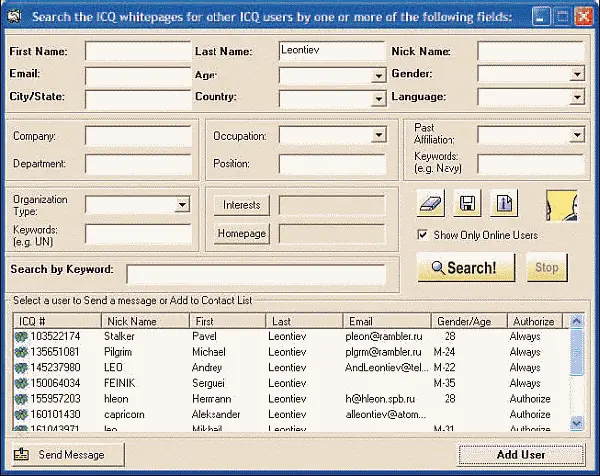Screen dimensions: 600x476
Task: Click the Homepage button
Action: [241, 233]
